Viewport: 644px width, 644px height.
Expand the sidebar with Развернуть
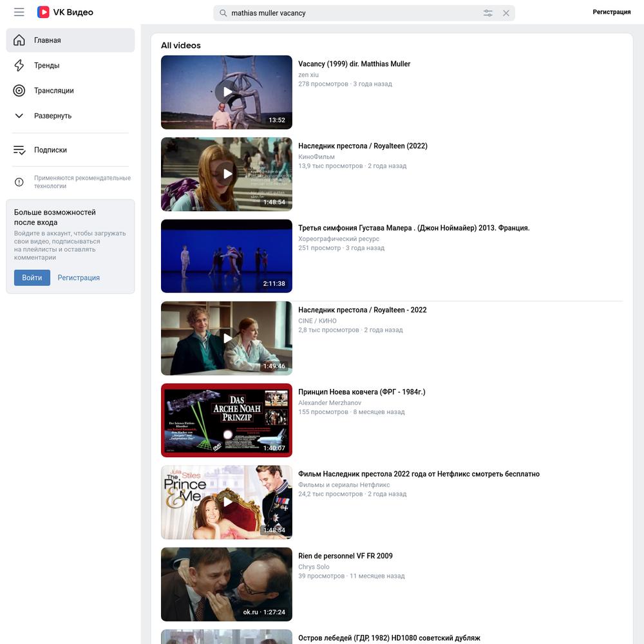click(70, 116)
